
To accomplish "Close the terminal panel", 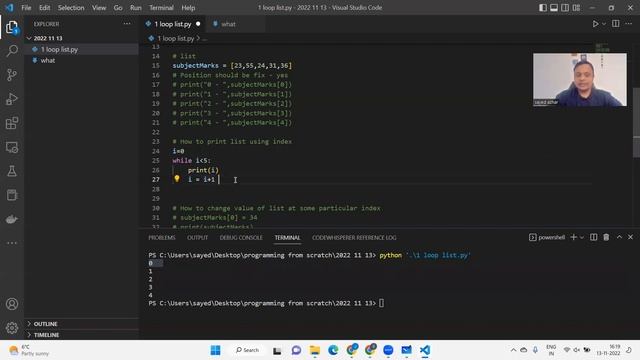I will tap(630, 237).
